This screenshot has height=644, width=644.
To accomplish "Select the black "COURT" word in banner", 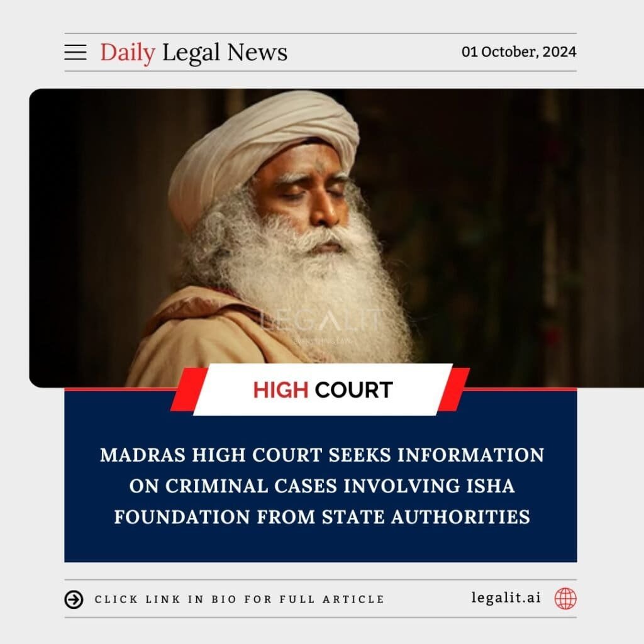I will [353, 390].
